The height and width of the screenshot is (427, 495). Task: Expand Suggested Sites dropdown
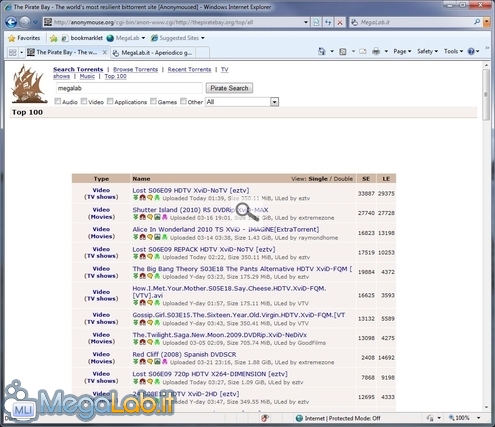pyautogui.click(x=203, y=38)
